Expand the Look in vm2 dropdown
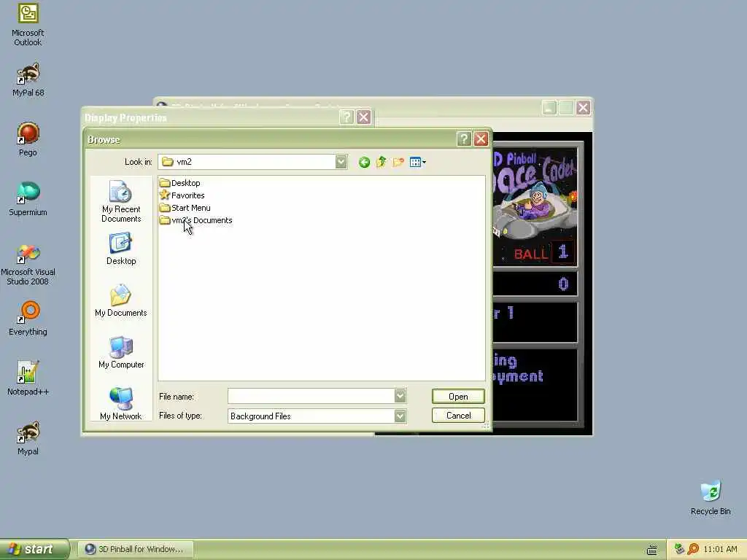Image resolution: width=747 pixels, height=560 pixels. tap(341, 162)
